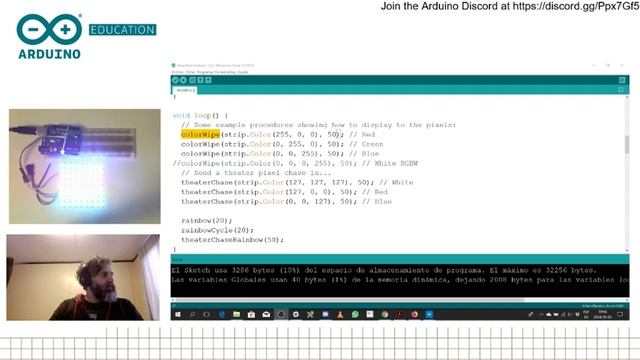Click the Upload (arrow) button in Arduino toolbar
This screenshot has width=640, height=360.
tap(184, 80)
